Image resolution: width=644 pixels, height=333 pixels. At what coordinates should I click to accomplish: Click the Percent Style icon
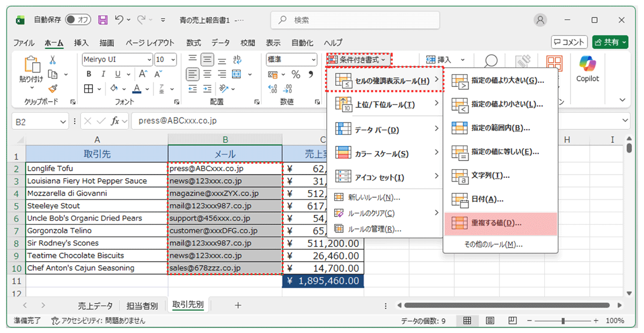(296, 75)
